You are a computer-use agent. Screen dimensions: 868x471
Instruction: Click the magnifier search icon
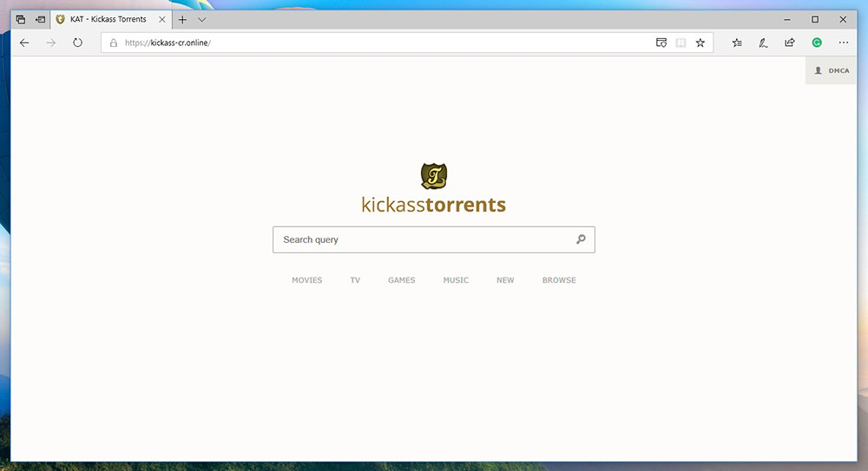pyautogui.click(x=581, y=239)
